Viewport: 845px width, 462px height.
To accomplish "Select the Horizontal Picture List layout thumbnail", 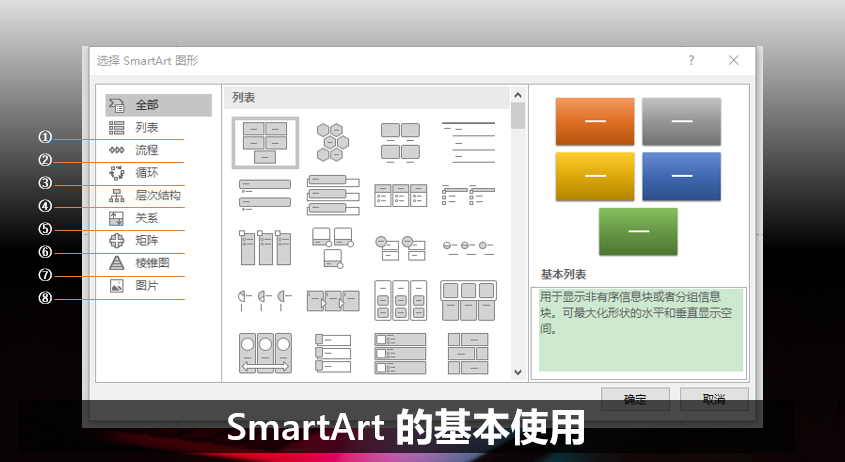I will pyautogui.click(x=468, y=300).
